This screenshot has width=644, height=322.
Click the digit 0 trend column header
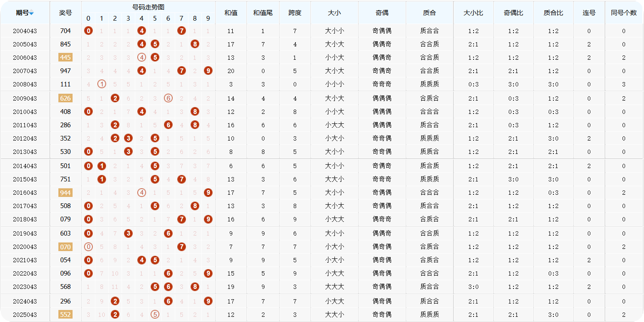(88, 18)
